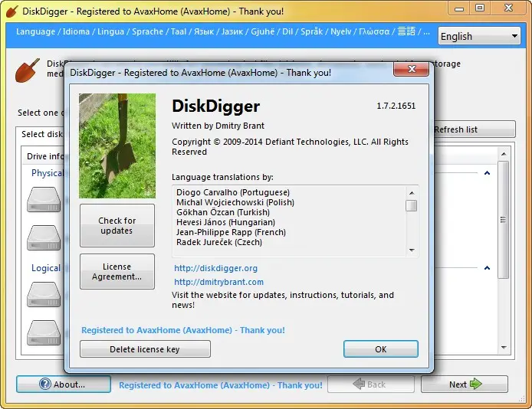Collapse the Logical drives group chevron
Screen dimensions: 532x409
[488, 268]
